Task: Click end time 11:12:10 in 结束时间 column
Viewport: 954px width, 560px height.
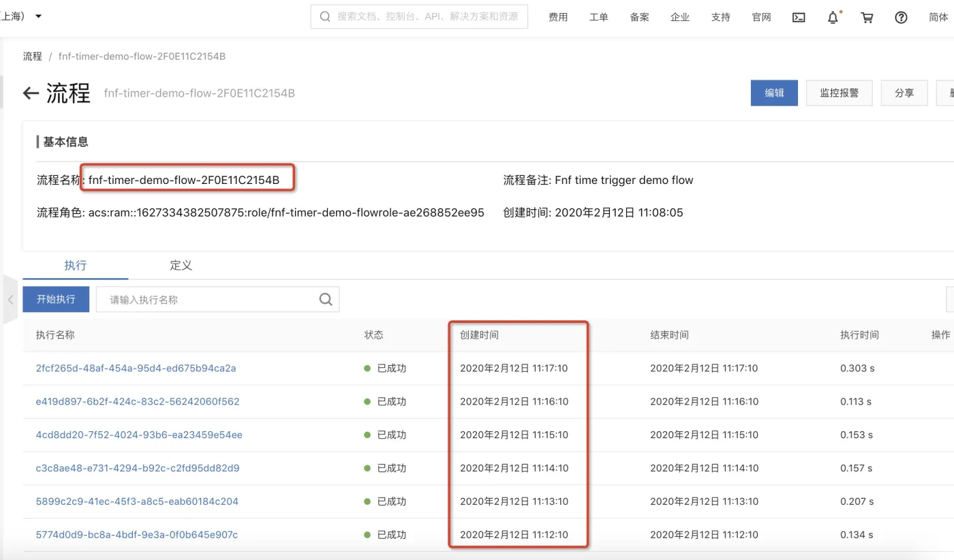Action: pos(704,535)
